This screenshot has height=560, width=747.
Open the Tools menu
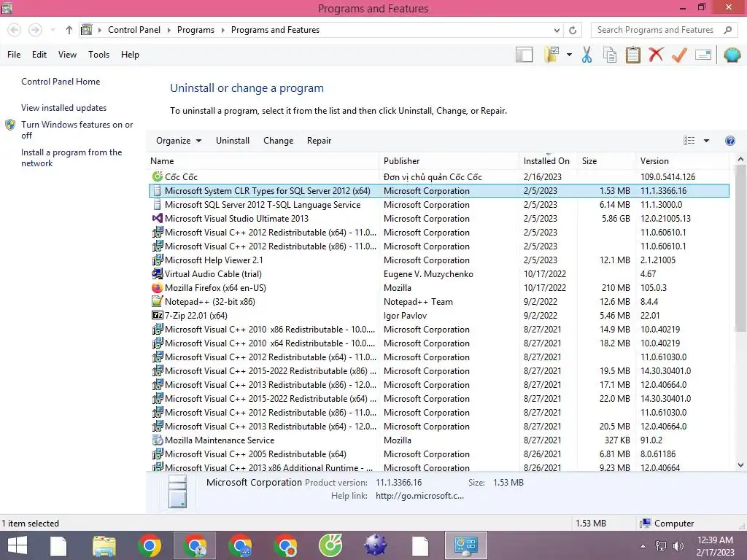[98, 55]
